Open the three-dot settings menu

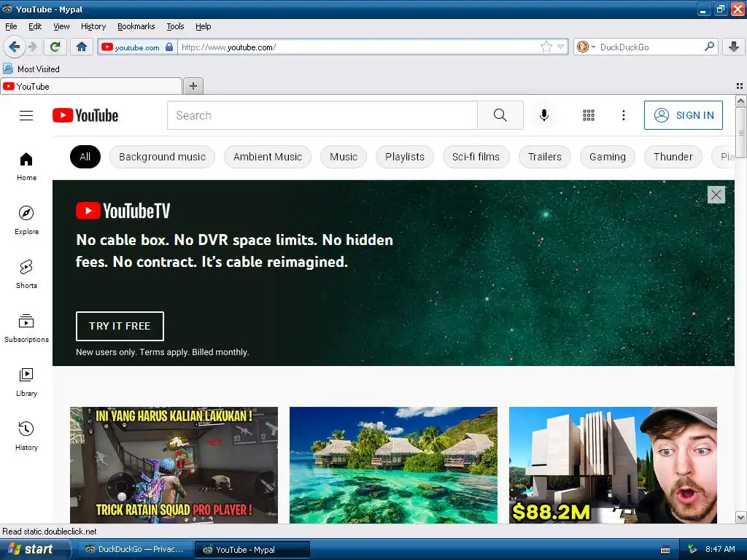click(623, 115)
